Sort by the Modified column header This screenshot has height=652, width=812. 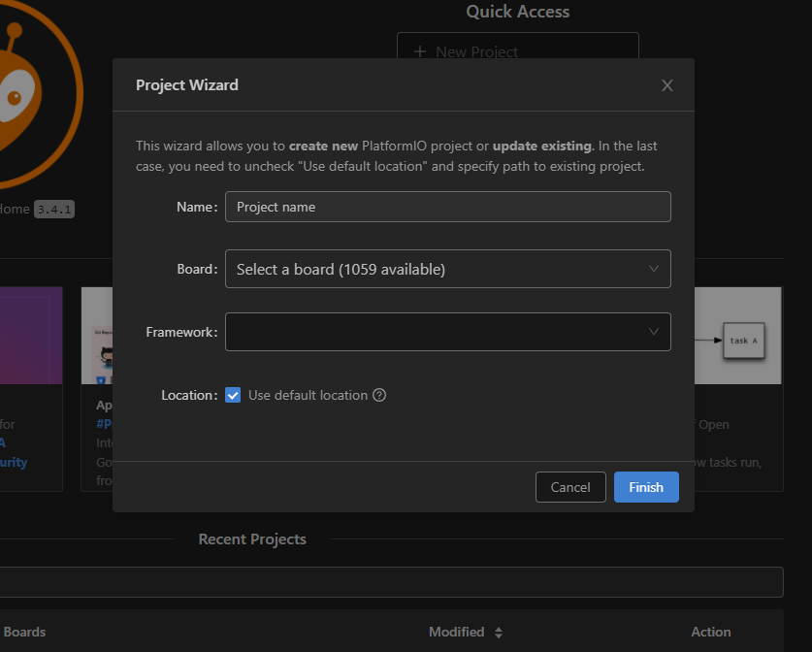(457, 632)
